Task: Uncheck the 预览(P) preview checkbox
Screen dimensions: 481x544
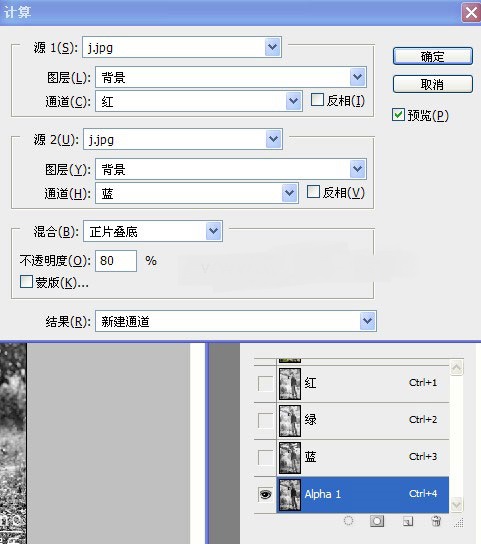Action: pos(398,115)
